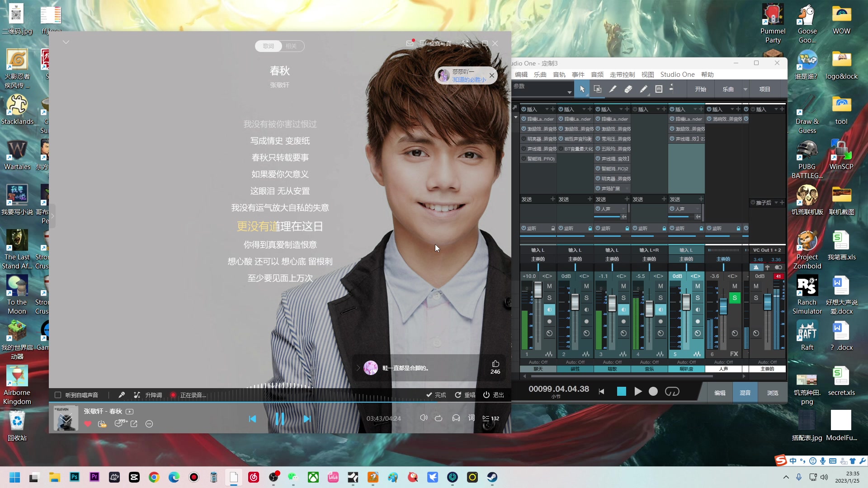This screenshot has height=488, width=868.
Task: Click 退出 to exit singing mode
Action: tap(494, 395)
